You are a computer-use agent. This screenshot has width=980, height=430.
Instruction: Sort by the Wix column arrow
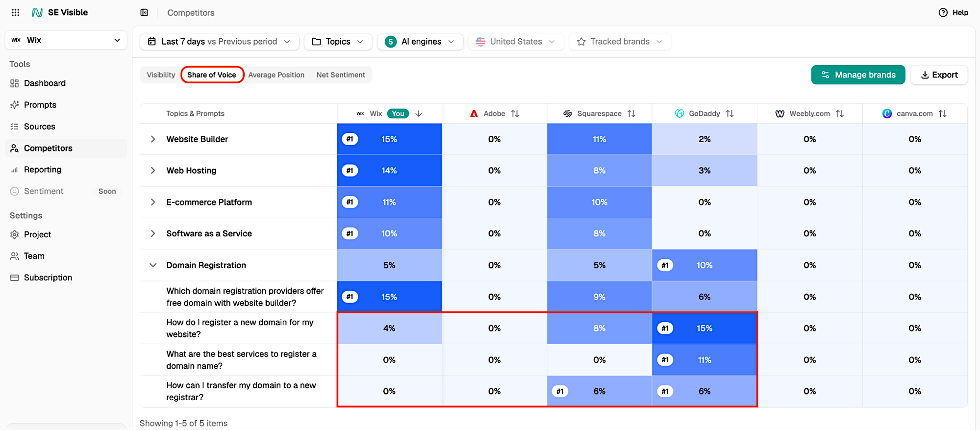coord(419,114)
